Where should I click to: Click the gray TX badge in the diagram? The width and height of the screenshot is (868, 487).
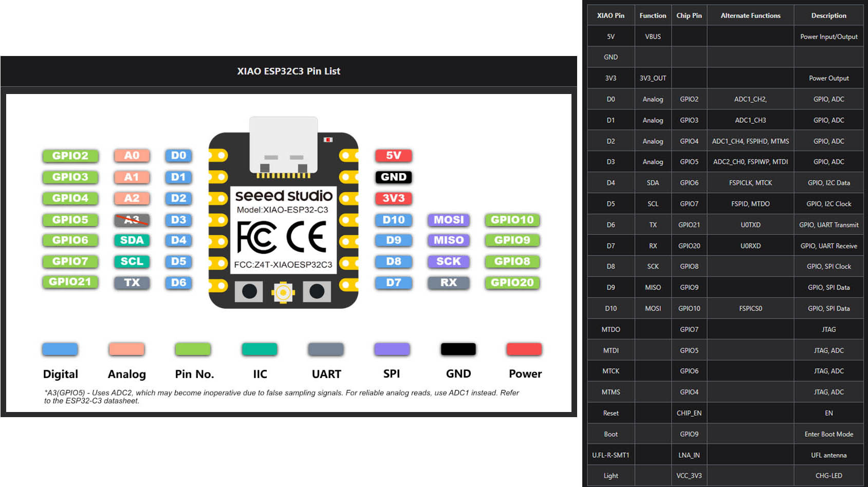click(132, 283)
